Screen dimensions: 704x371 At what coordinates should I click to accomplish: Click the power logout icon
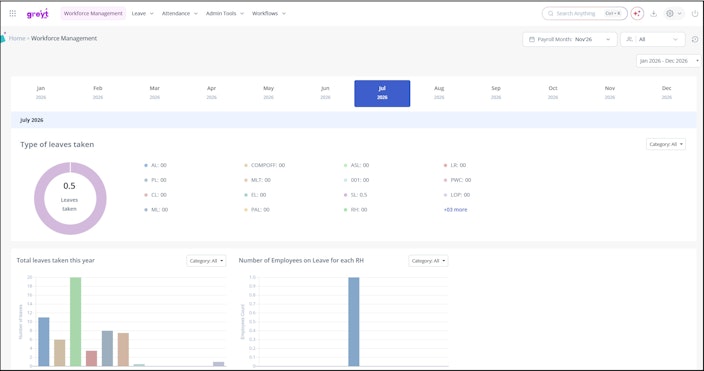695,13
